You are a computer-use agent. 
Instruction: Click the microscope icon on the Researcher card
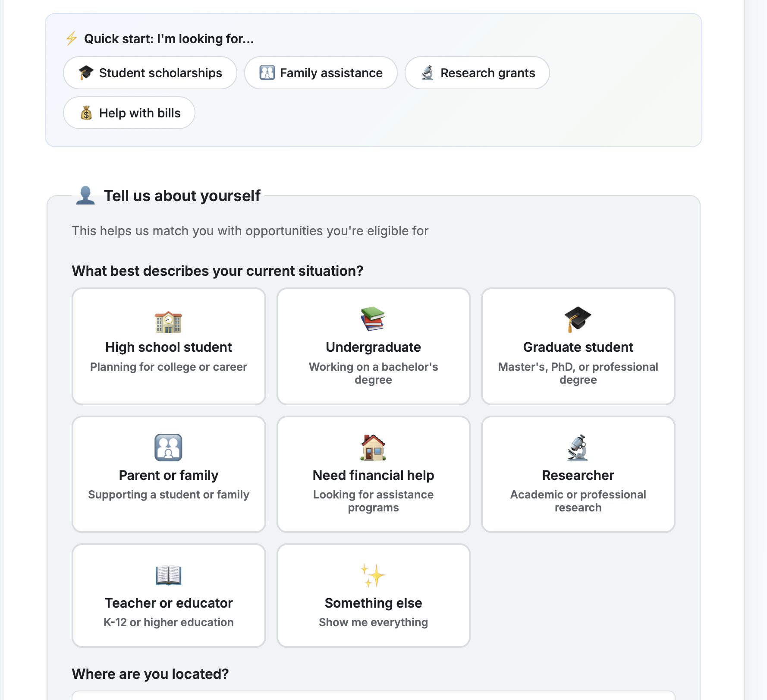578,448
